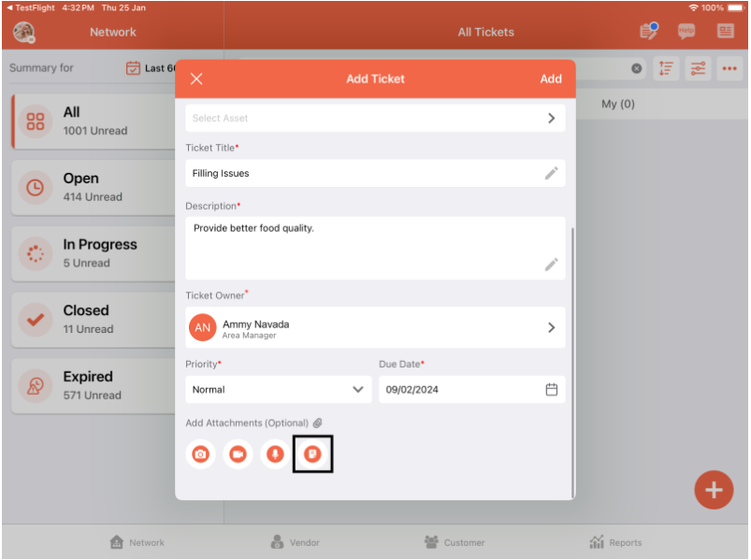
Task: Open the three dots more options
Action: (x=729, y=68)
